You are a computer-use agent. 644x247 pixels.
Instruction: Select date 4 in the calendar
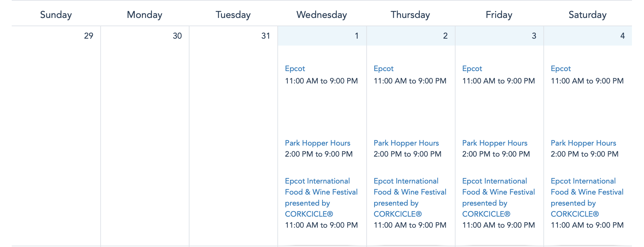coord(622,36)
